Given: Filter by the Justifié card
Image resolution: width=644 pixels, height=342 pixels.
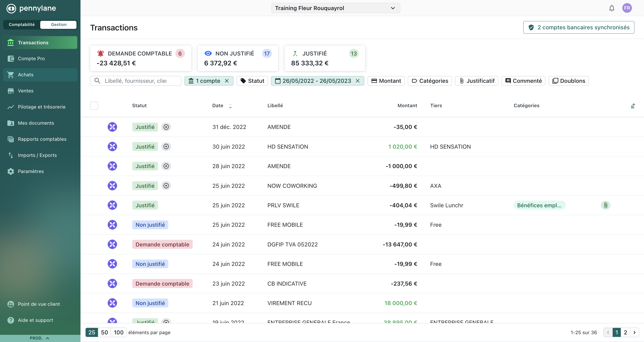Looking at the screenshot, I should (325, 58).
